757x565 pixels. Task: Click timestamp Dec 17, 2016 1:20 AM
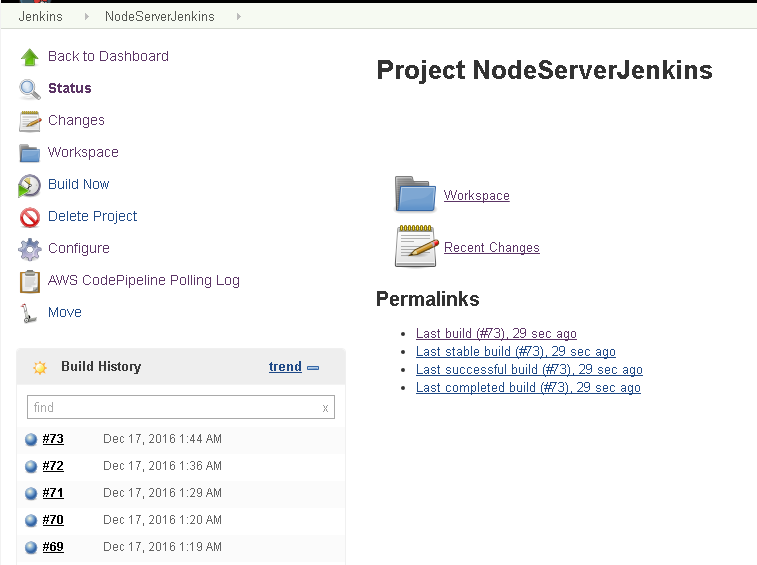[162, 520]
